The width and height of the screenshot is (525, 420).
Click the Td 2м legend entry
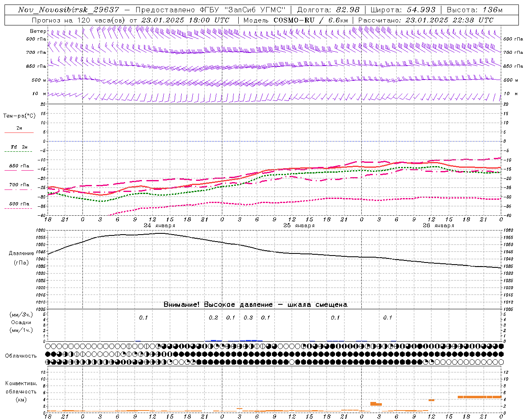pyautogui.click(x=19, y=147)
